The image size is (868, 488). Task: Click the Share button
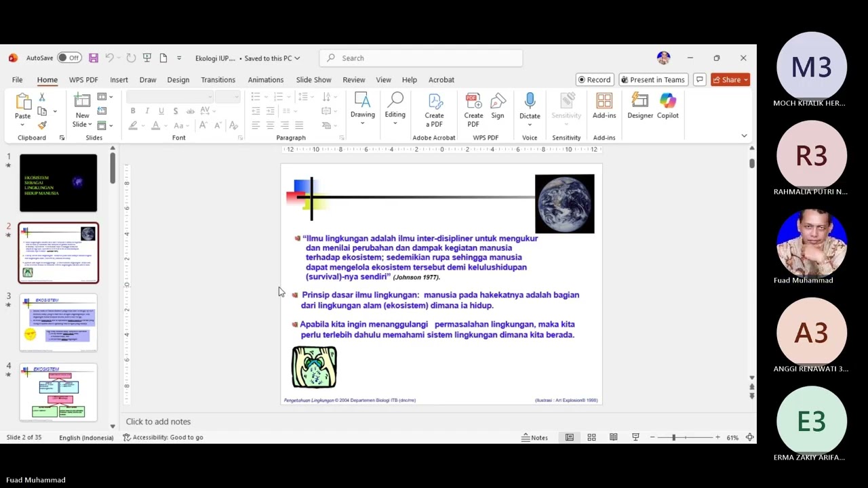pos(730,80)
